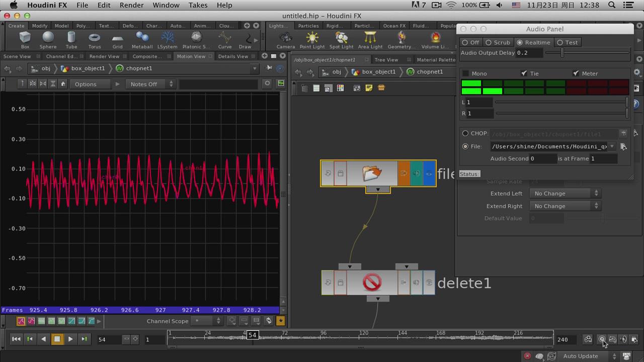Play the timeline forward
Screen dimensions: 644x362
pos(70,339)
